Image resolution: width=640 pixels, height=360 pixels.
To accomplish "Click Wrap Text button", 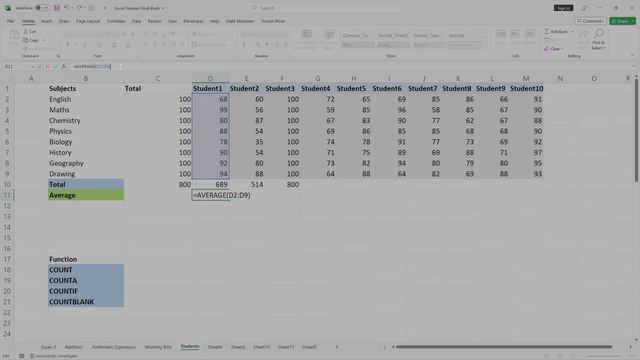I will pos(204,34).
